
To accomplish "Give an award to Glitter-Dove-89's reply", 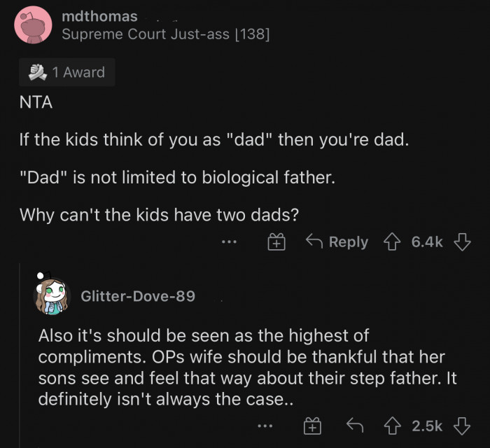I will click(x=311, y=426).
